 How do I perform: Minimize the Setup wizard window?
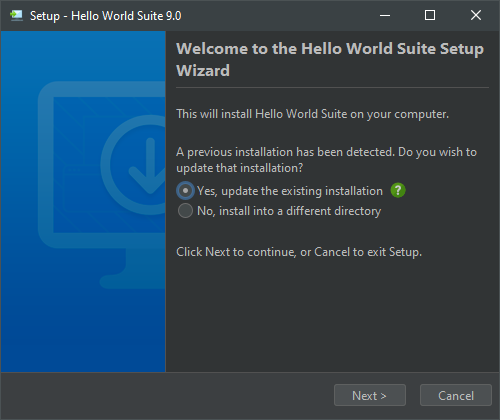(x=385, y=15)
